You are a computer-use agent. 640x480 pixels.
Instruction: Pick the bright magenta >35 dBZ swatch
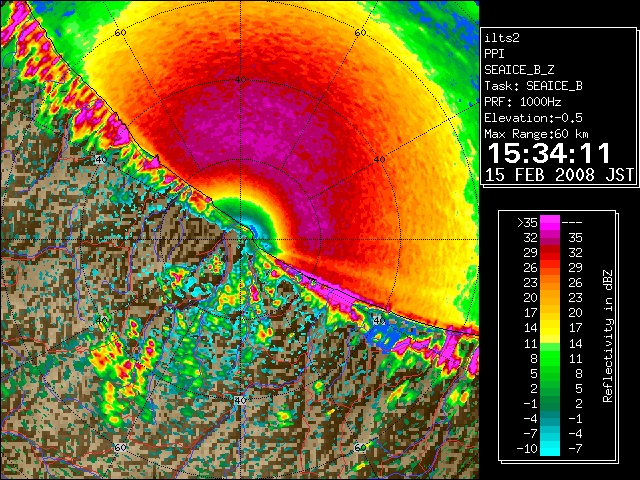pyautogui.click(x=550, y=222)
